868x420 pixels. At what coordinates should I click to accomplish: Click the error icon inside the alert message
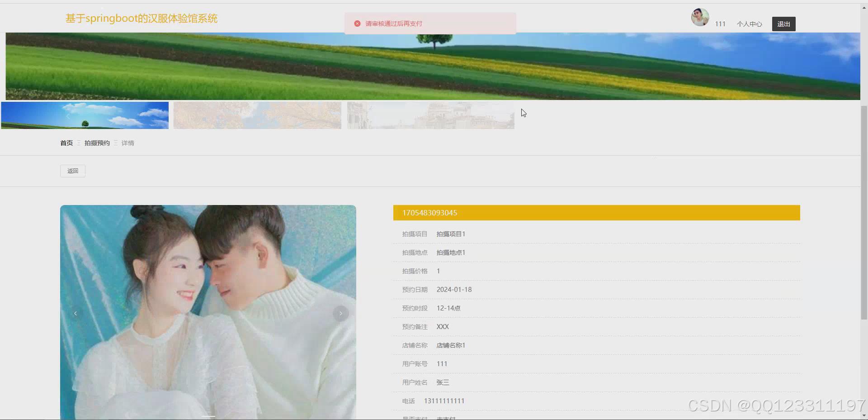357,23
